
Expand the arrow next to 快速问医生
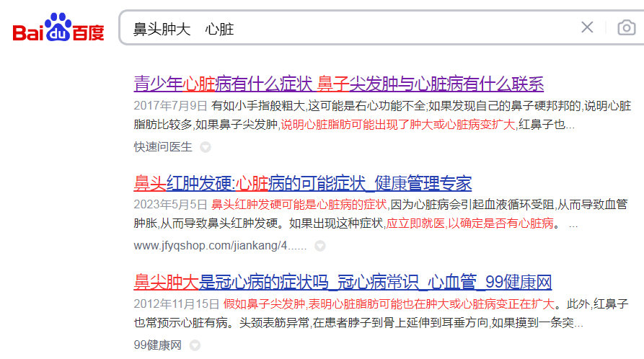coord(206,147)
